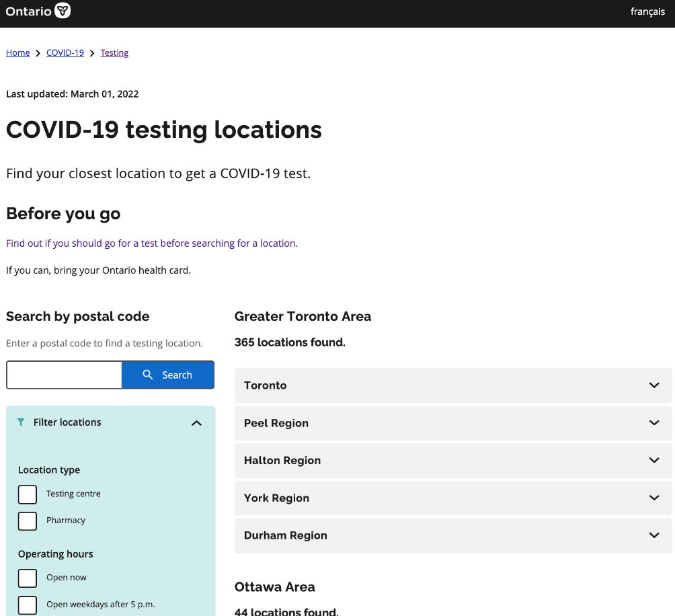The image size is (675, 616).
Task: Expand the Durham Region section
Action: click(453, 535)
